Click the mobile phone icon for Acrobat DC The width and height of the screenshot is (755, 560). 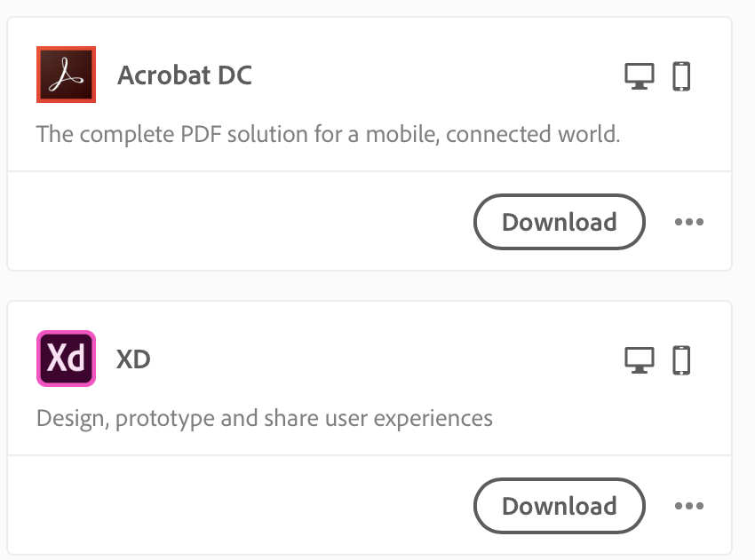[x=681, y=76]
